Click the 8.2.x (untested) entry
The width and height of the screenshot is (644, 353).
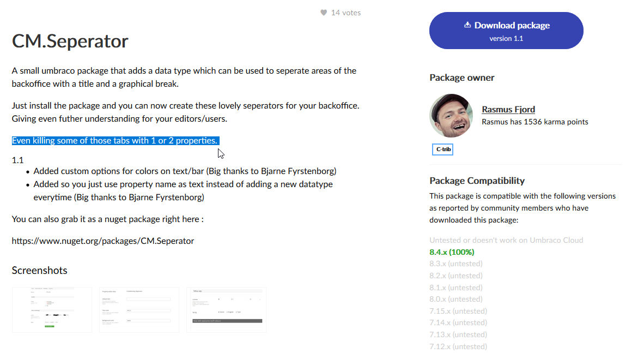[x=456, y=276]
